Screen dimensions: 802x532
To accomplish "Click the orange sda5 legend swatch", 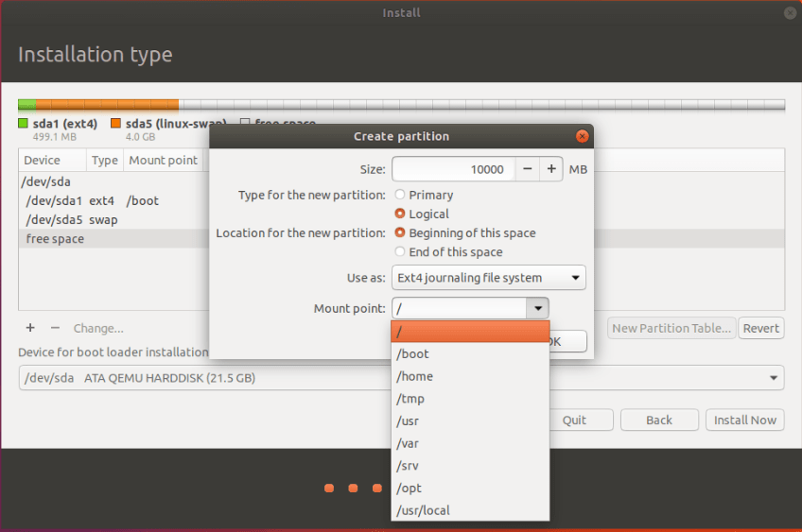I will [116, 123].
